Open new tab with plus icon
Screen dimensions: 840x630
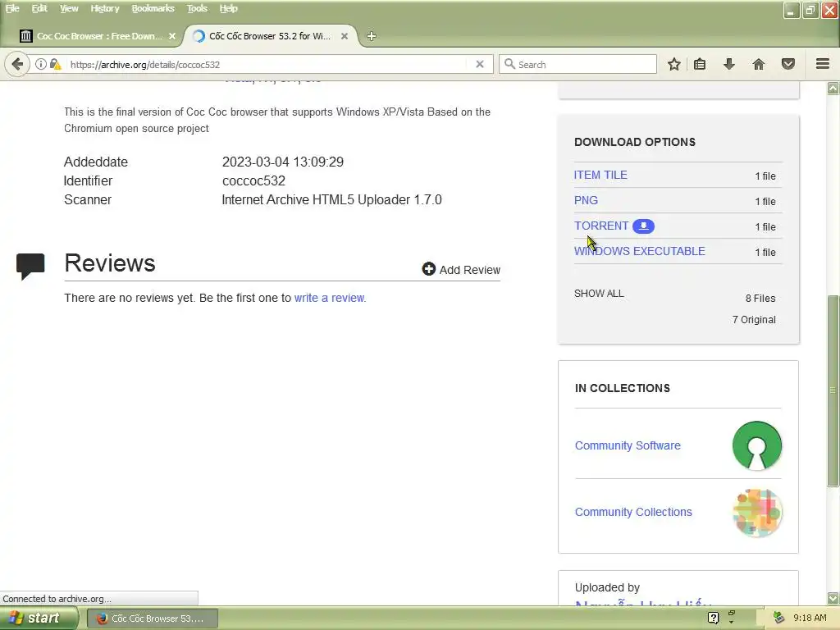[372, 36]
